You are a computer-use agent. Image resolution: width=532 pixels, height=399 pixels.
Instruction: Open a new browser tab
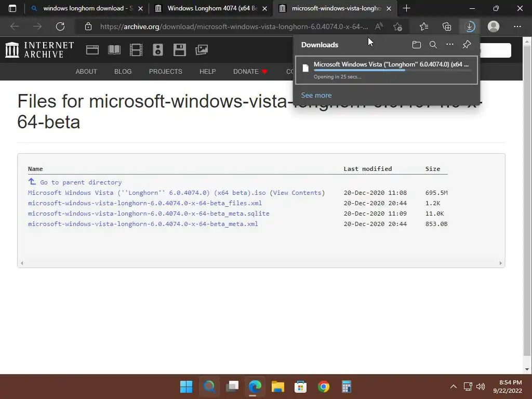click(406, 8)
